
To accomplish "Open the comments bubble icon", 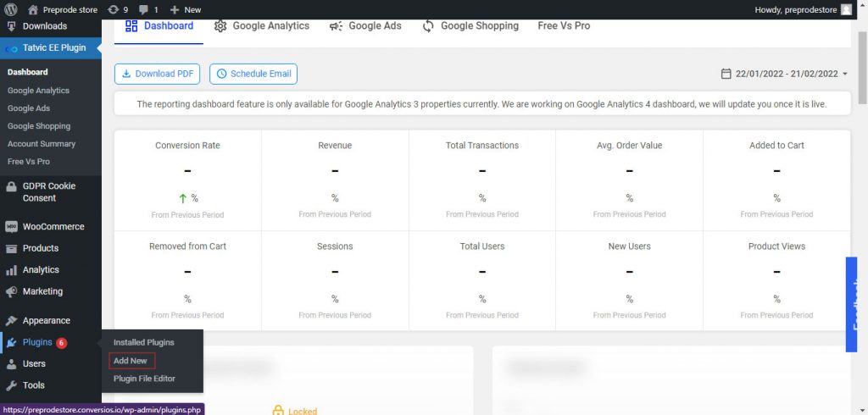I will pyautogui.click(x=144, y=9).
